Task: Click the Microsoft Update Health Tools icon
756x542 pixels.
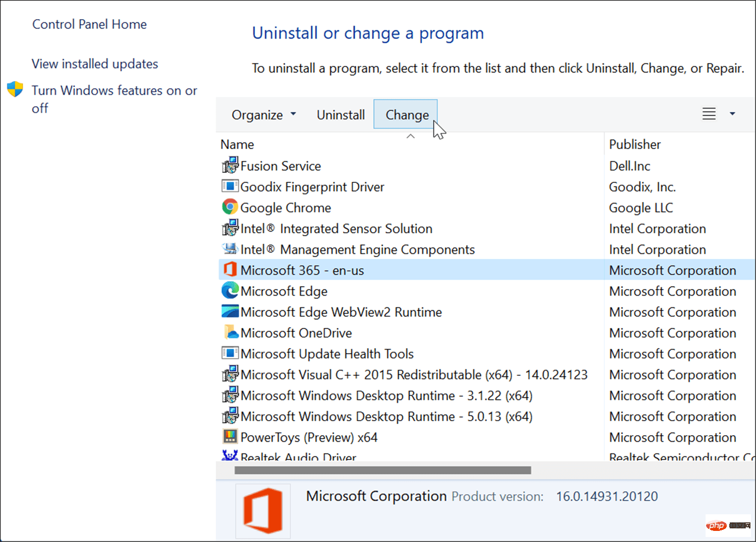Action: pos(230,353)
